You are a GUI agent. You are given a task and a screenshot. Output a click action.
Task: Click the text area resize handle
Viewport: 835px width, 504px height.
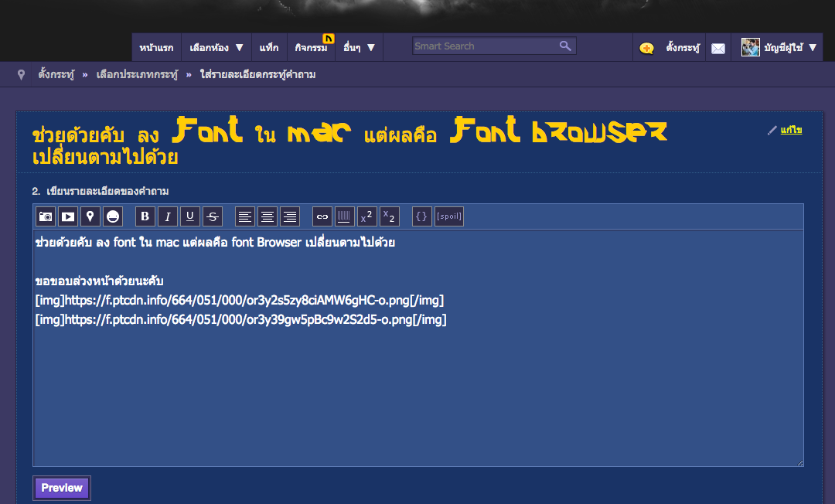(x=800, y=463)
